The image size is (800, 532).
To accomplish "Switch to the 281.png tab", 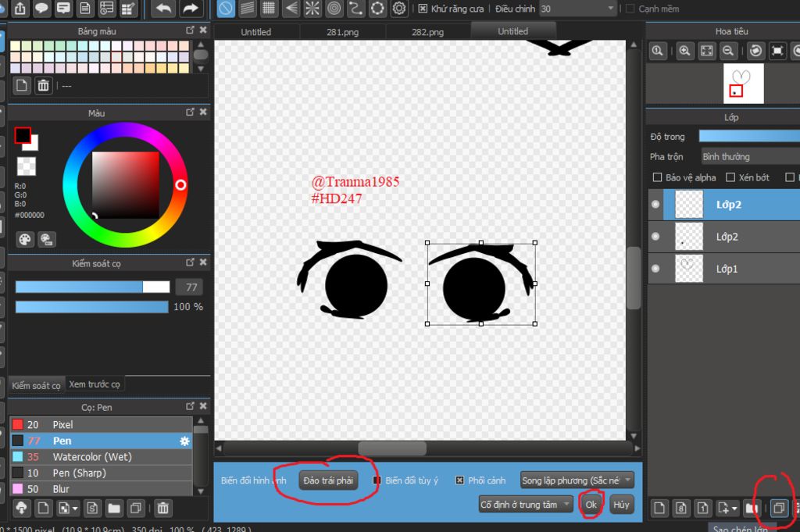I will click(x=341, y=32).
